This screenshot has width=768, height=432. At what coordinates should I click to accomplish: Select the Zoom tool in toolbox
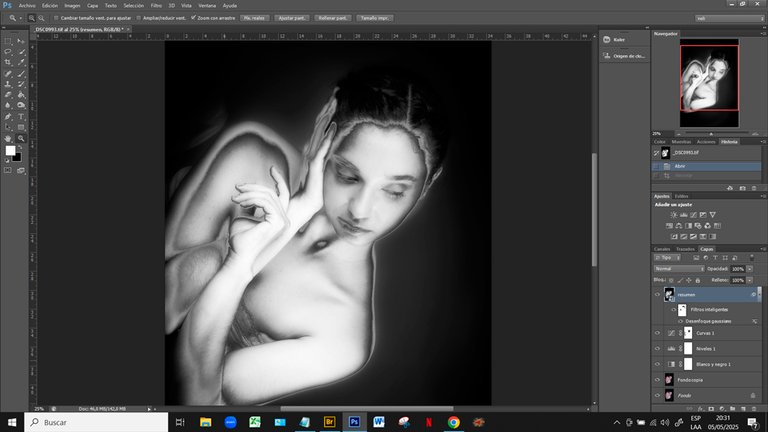(x=21, y=139)
